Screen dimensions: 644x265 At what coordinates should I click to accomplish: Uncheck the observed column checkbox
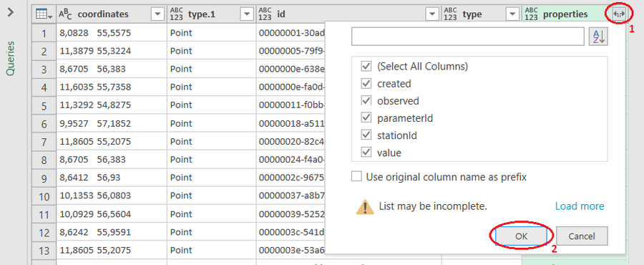point(366,101)
